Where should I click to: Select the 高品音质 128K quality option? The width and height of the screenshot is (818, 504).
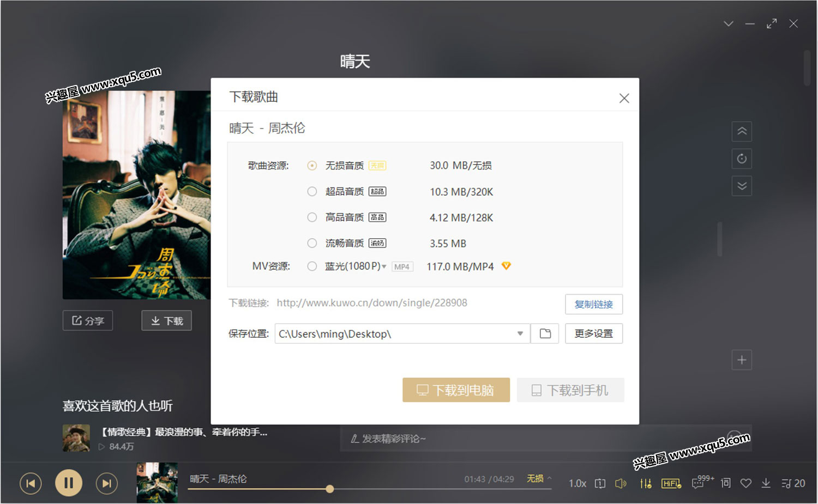pyautogui.click(x=312, y=217)
